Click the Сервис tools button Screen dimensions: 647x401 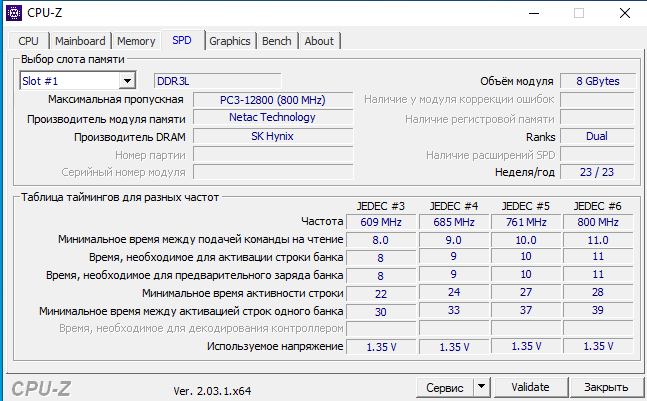[444, 387]
